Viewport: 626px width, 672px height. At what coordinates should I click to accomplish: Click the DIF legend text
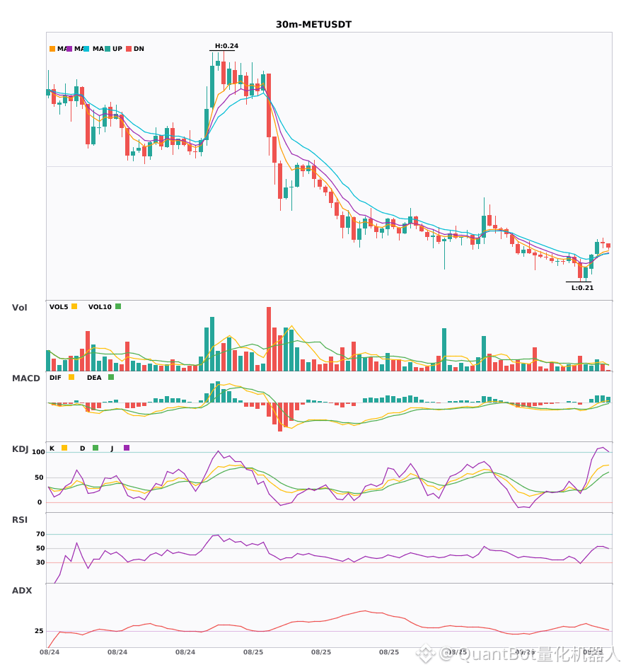(x=55, y=378)
